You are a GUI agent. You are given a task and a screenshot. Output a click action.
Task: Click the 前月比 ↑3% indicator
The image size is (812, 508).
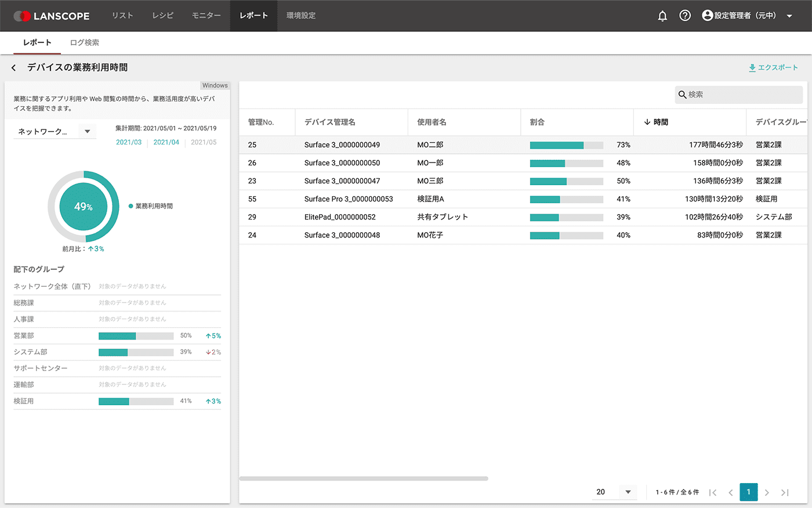pos(84,249)
